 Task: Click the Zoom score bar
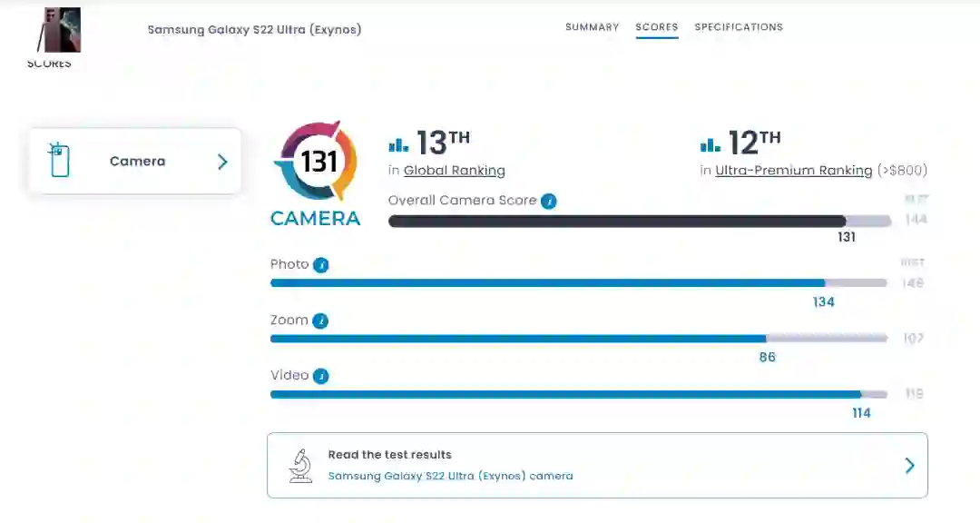tap(518, 339)
